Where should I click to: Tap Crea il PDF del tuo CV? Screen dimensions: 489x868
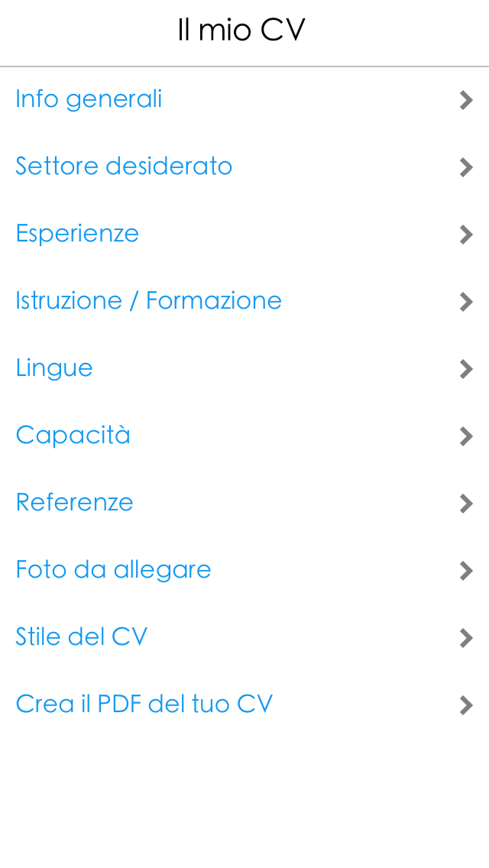(x=144, y=704)
